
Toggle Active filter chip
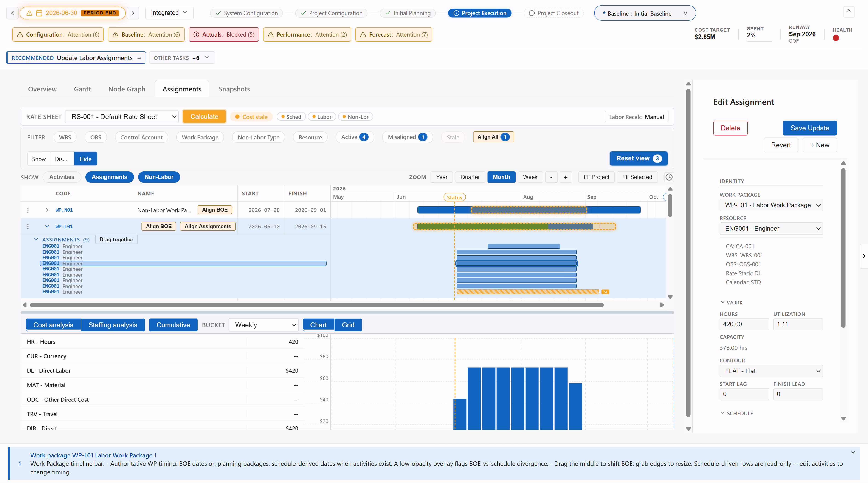[355, 137]
